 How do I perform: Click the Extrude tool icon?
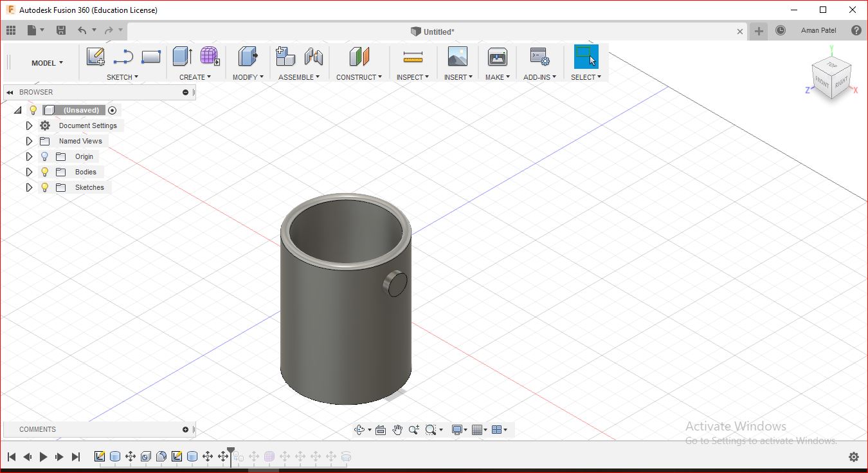click(x=182, y=57)
